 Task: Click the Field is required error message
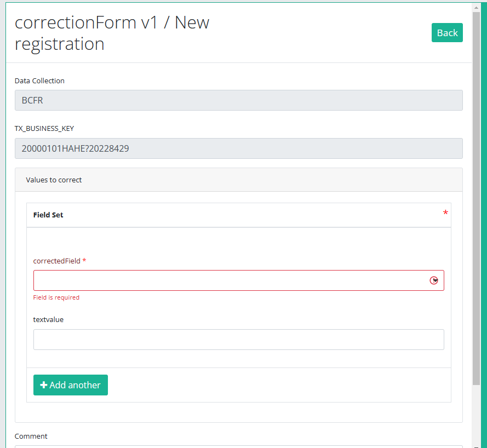click(x=56, y=297)
